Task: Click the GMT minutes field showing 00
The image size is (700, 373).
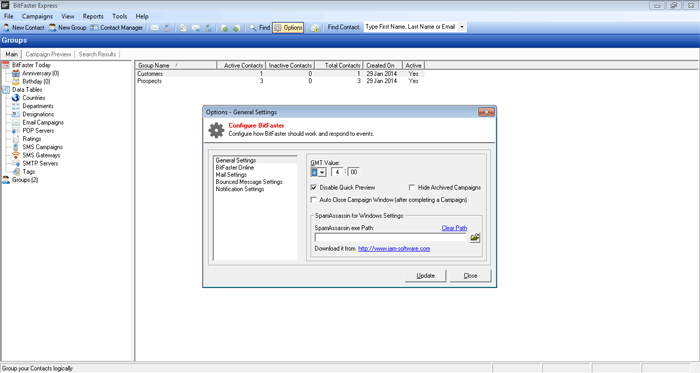Action: 354,172
